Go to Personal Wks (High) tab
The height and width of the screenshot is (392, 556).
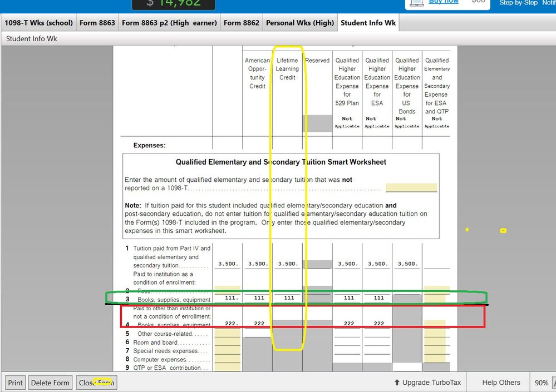click(x=300, y=23)
